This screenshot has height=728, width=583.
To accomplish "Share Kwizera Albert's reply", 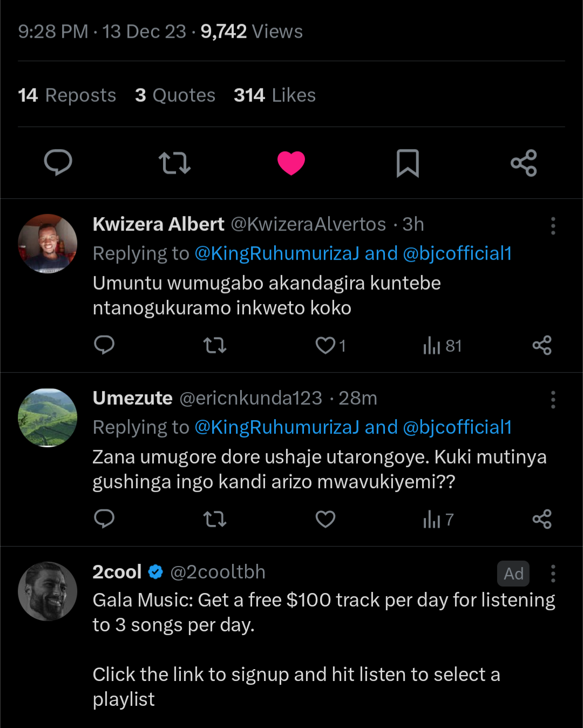I will coord(541,345).
